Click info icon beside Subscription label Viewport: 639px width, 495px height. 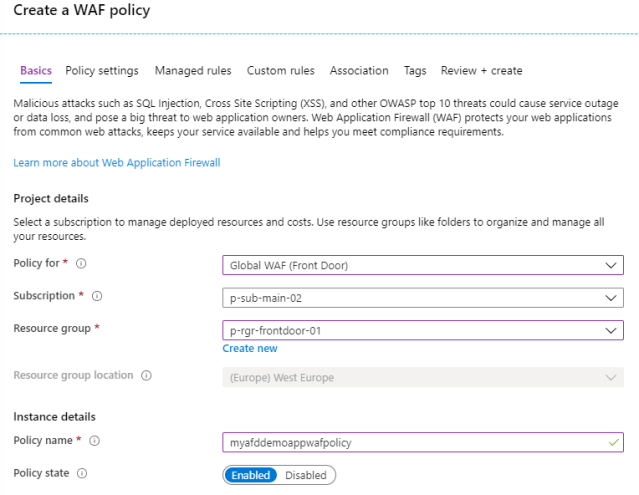click(98, 297)
